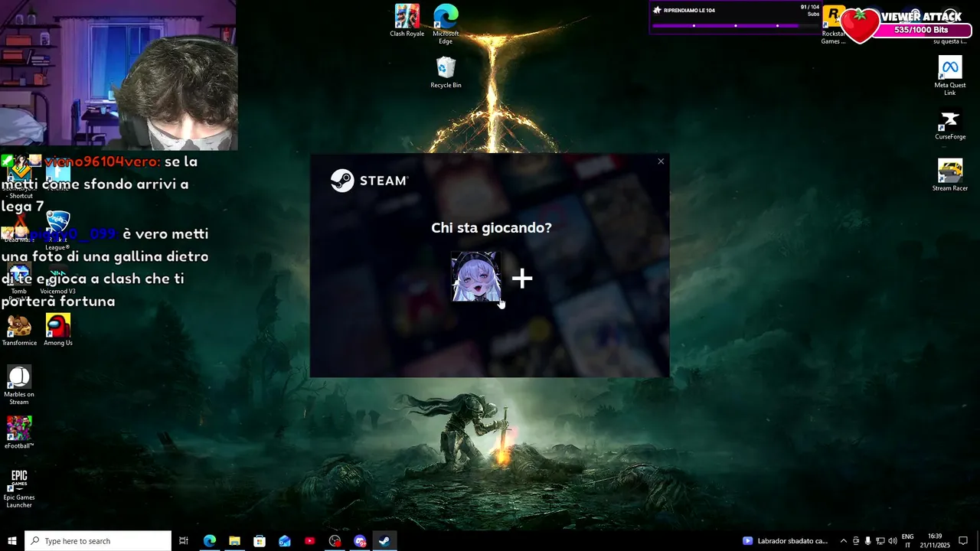The height and width of the screenshot is (551, 980).
Task: Open clock showing 16:39
Action: click(x=935, y=541)
